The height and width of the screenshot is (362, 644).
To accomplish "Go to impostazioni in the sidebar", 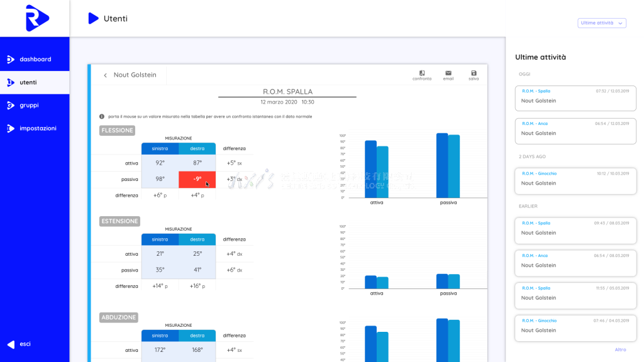I will (x=37, y=128).
